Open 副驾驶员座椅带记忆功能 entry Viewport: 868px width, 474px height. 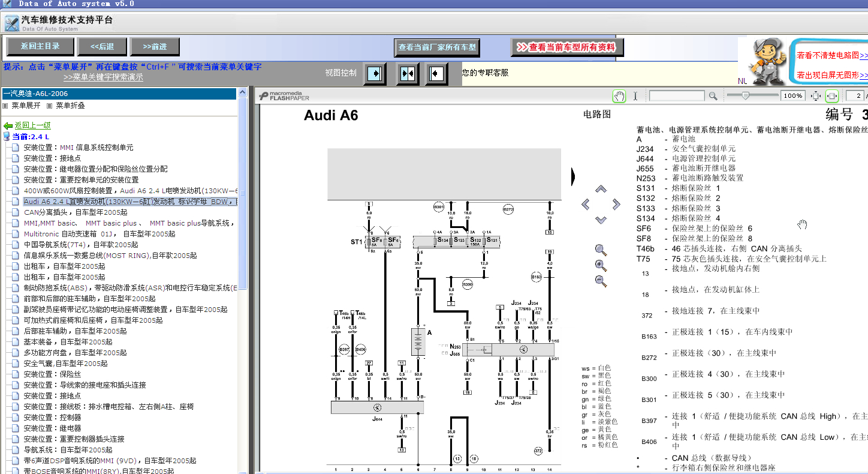(x=126, y=310)
